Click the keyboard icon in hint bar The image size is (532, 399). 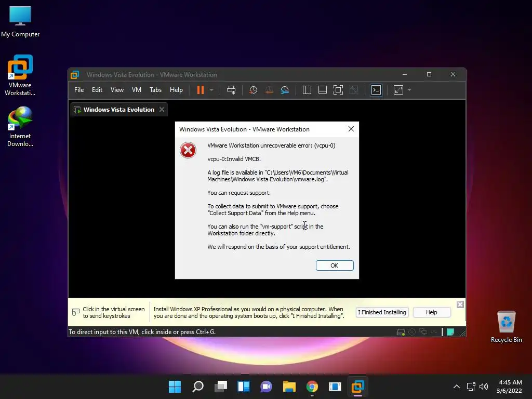click(76, 312)
